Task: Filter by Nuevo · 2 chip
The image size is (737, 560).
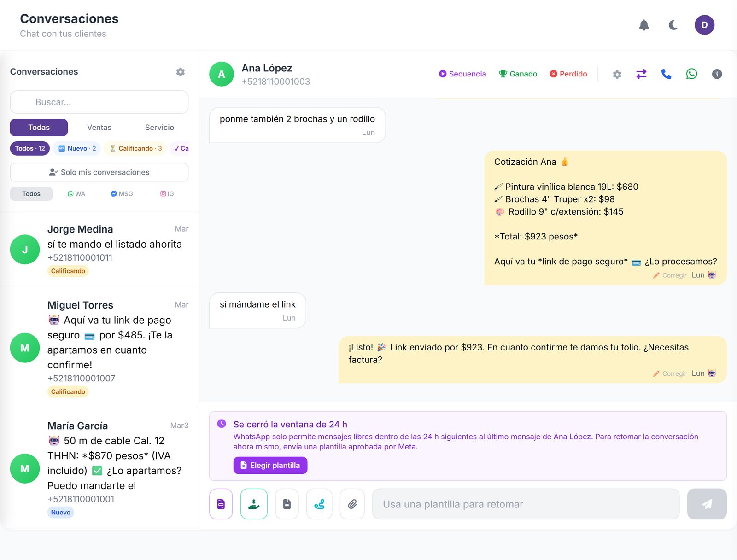Action: [x=77, y=148]
